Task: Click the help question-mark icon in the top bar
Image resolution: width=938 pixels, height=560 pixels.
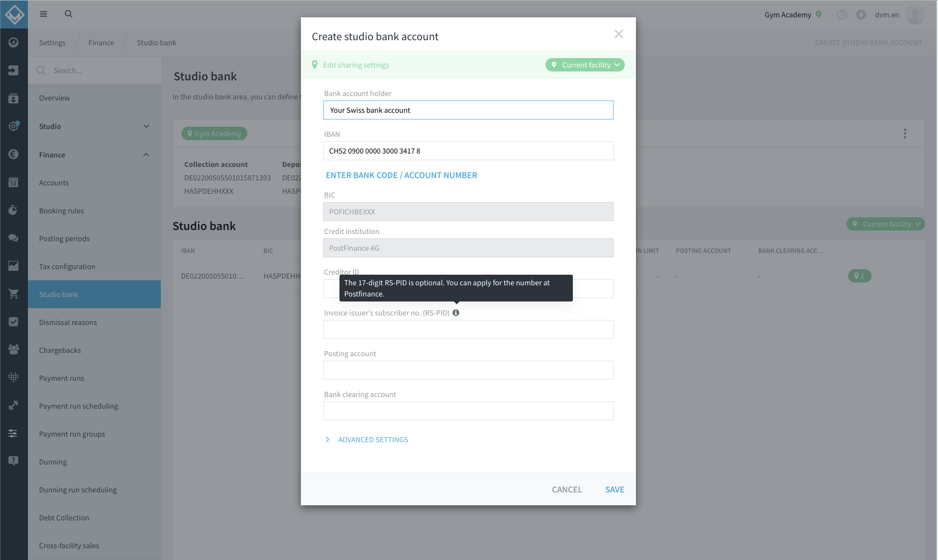Action: [841, 15]
